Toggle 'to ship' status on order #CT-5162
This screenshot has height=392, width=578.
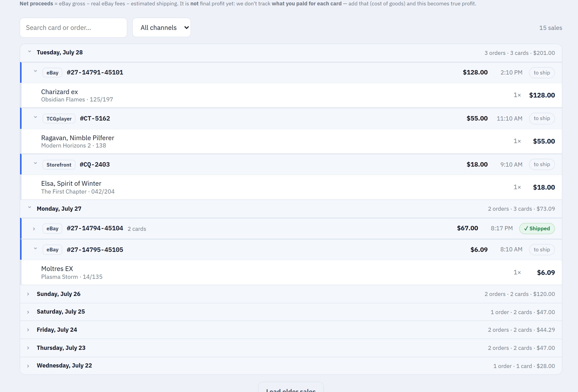[x=542, y=118]
